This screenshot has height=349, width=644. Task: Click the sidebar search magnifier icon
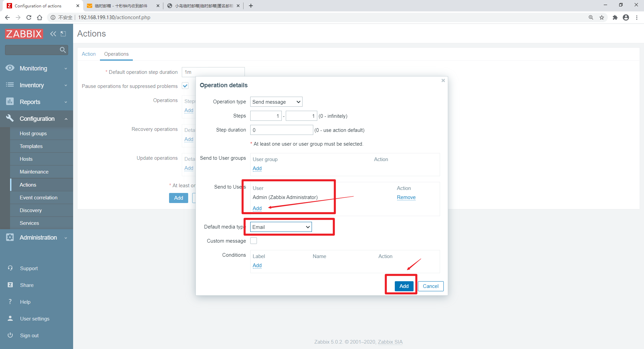point(63,50)
